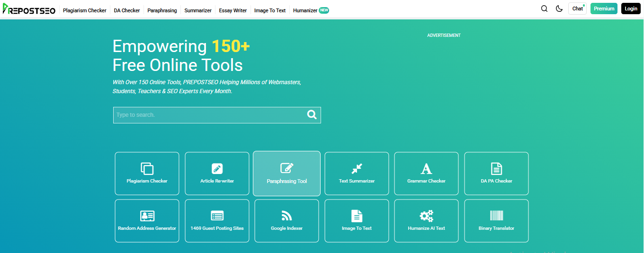
Task: Click the Text Summarizer compress-arrows icon
Action: [x=357, y=168]
